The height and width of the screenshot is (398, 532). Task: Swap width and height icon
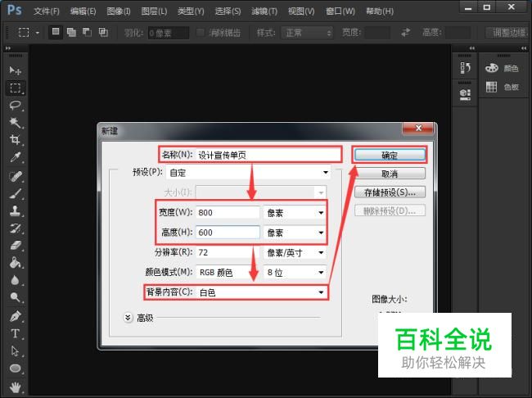pyautogui.click(x=405, y=33)
